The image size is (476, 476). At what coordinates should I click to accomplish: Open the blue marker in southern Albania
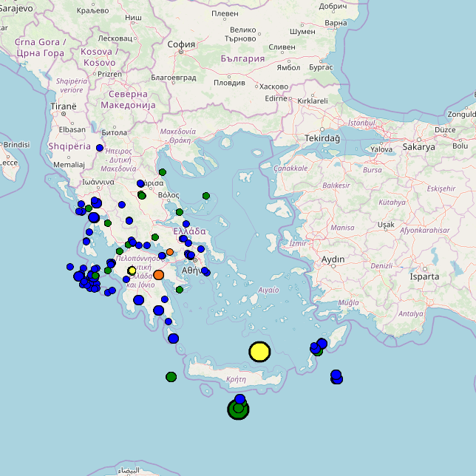(x=100, y=148)
